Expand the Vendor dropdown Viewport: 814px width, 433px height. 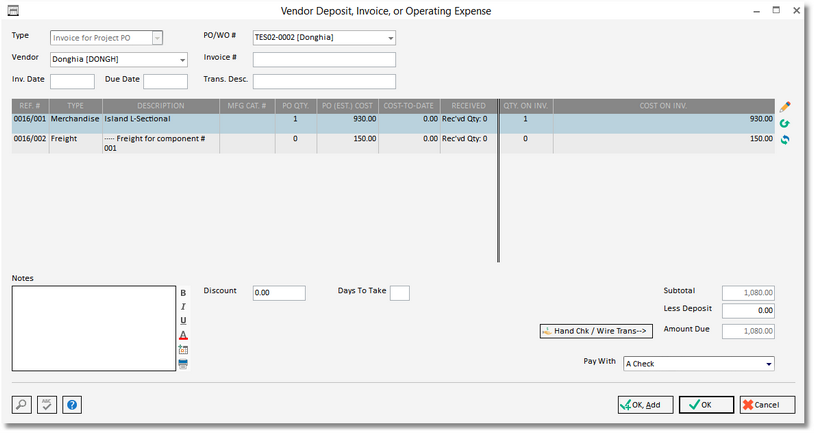(x=182, y=60)
